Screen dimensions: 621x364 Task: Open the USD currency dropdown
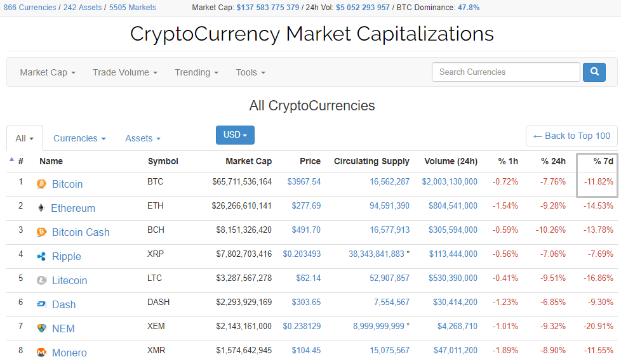[x=235, y=135]
